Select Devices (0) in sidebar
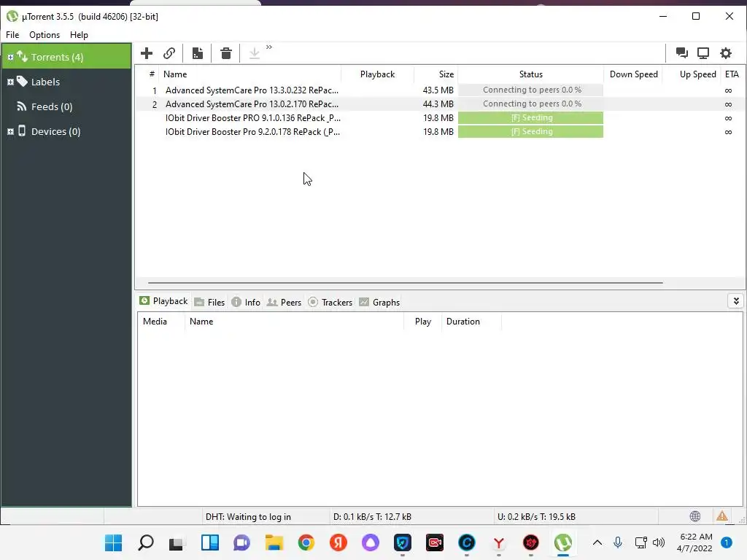 point(55,131)
